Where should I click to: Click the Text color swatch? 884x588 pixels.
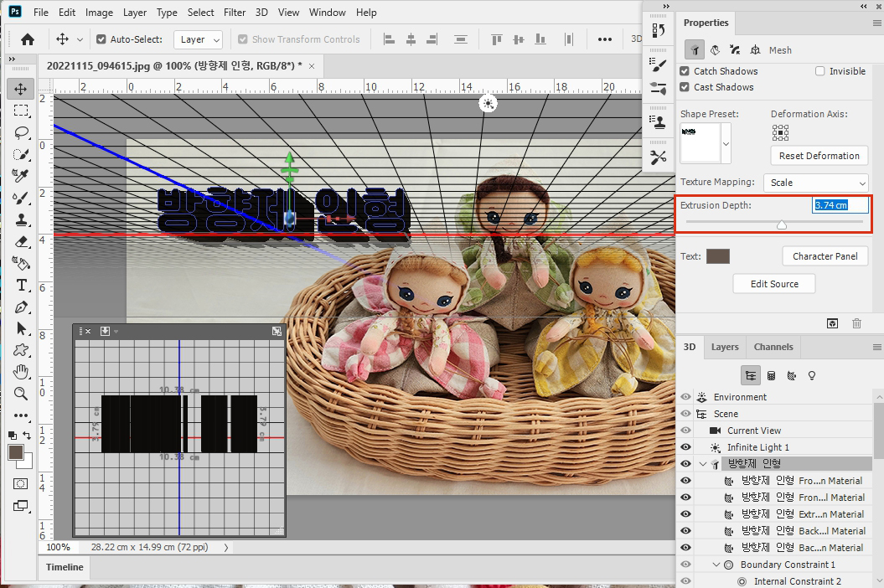point(718,256)
